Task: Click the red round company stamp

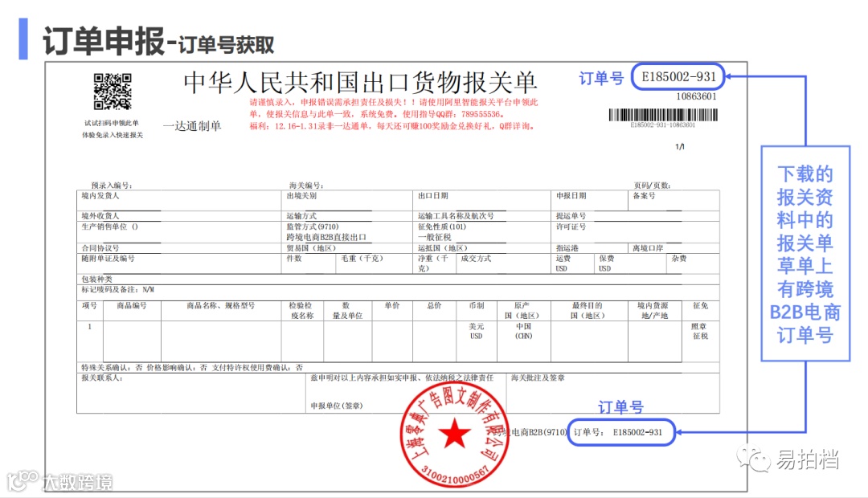Action: click(x=454, y=433)
